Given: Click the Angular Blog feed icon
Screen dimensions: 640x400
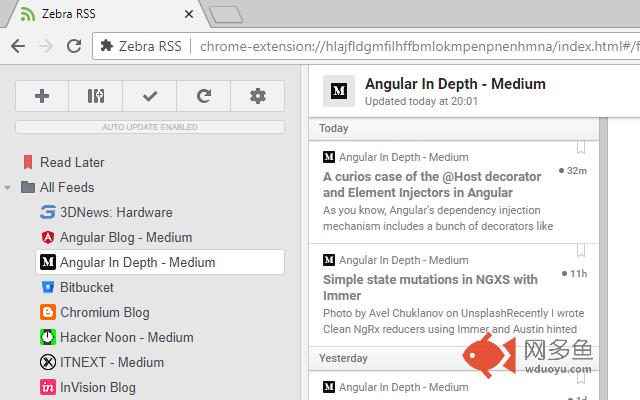Looking at the screenshot, I should click(x=47, y=238).
